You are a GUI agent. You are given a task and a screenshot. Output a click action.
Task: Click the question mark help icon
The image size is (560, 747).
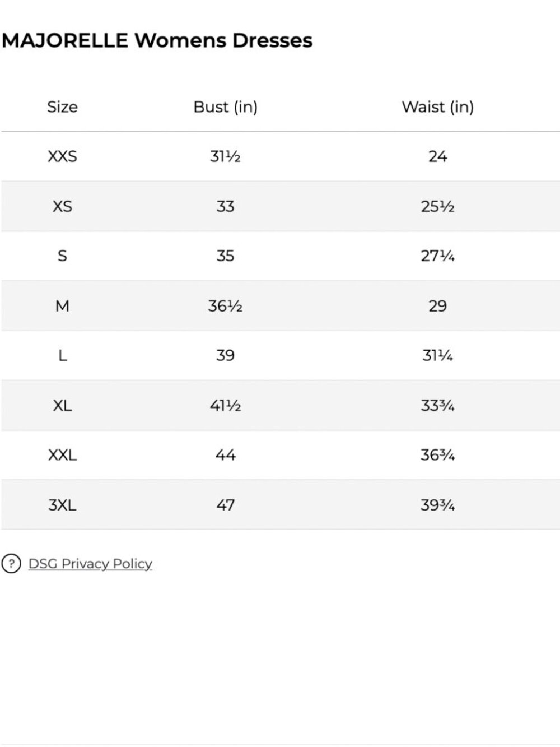[x=11, y=563]
